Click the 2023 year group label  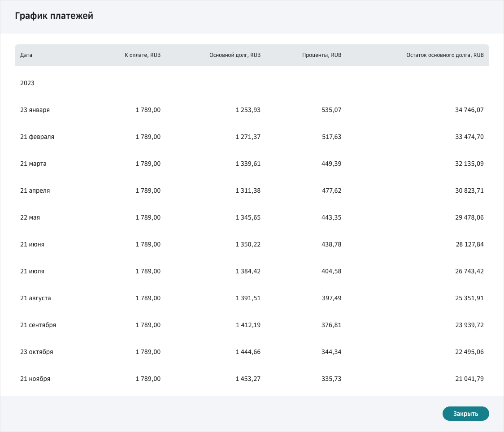[x=27, y=83]
